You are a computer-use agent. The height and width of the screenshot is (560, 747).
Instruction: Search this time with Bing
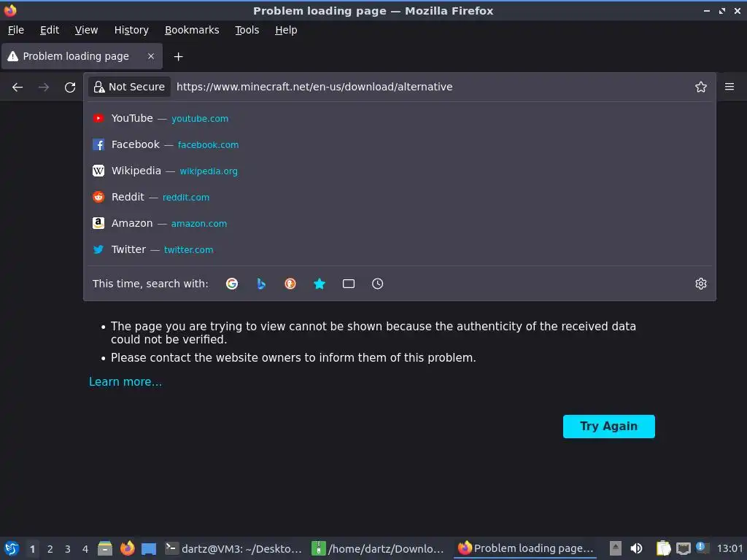point(261,284)
